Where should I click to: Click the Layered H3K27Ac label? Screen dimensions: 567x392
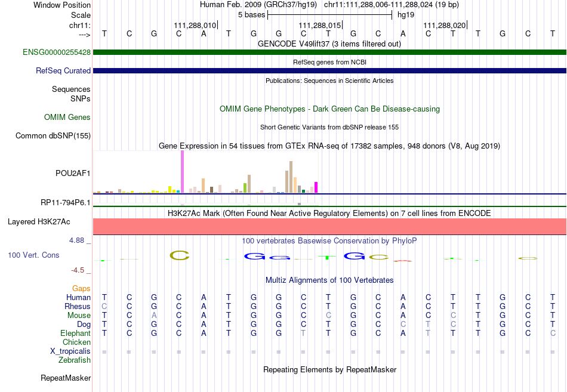[x=39, y=222]
